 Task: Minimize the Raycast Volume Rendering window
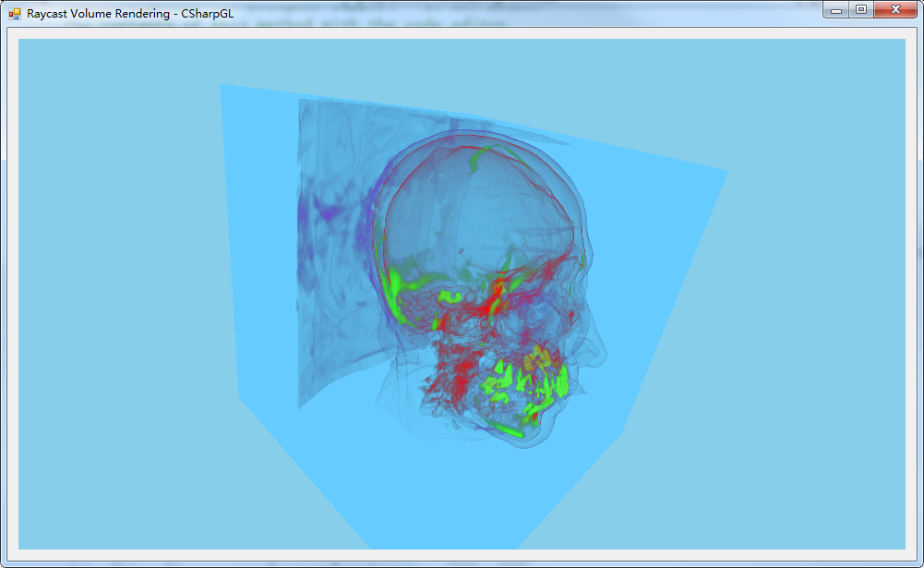pos(836,9)
